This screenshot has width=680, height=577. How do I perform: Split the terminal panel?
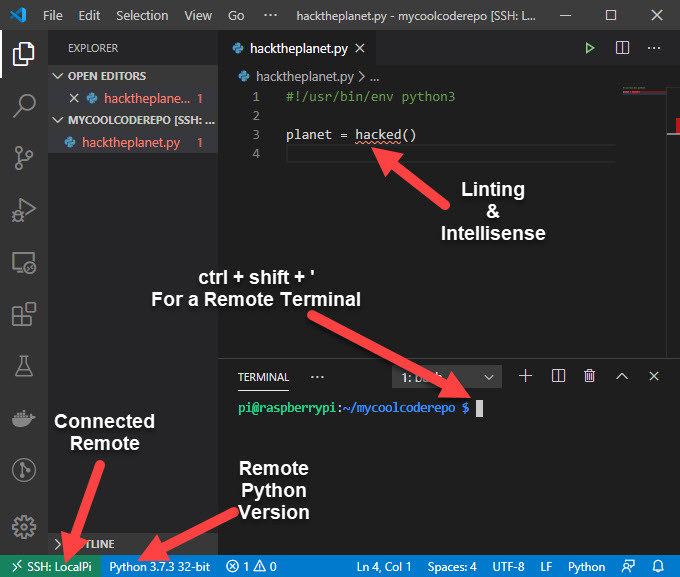click(558, 376)
